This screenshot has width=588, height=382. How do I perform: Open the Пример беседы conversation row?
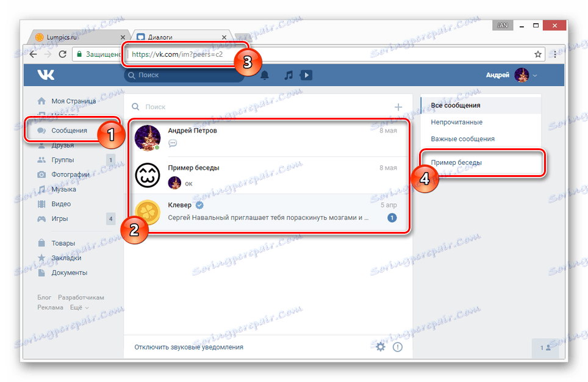pyautogui.click(x=268, y=175)
